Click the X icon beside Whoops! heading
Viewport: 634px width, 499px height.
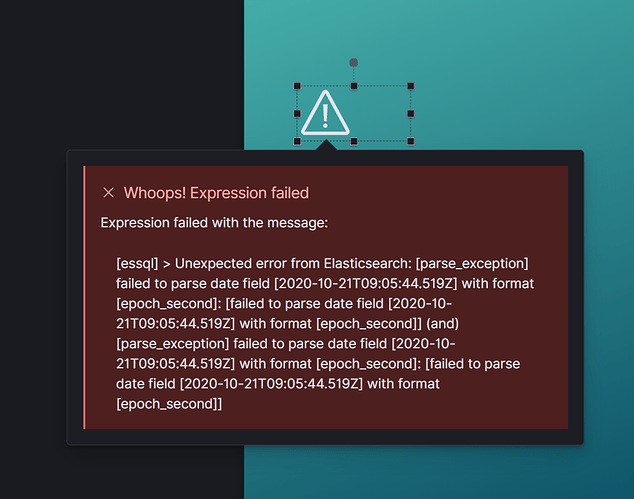click(108, 192)
